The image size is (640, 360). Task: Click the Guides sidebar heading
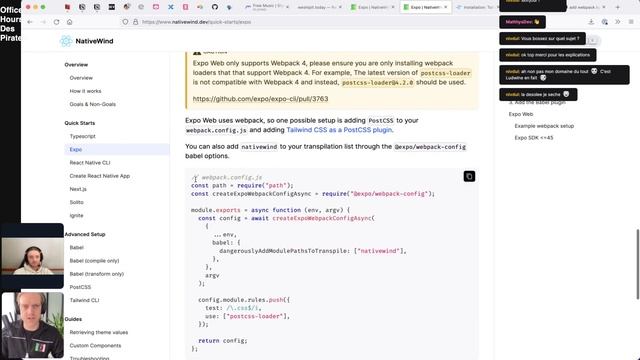tap(73, 319)
